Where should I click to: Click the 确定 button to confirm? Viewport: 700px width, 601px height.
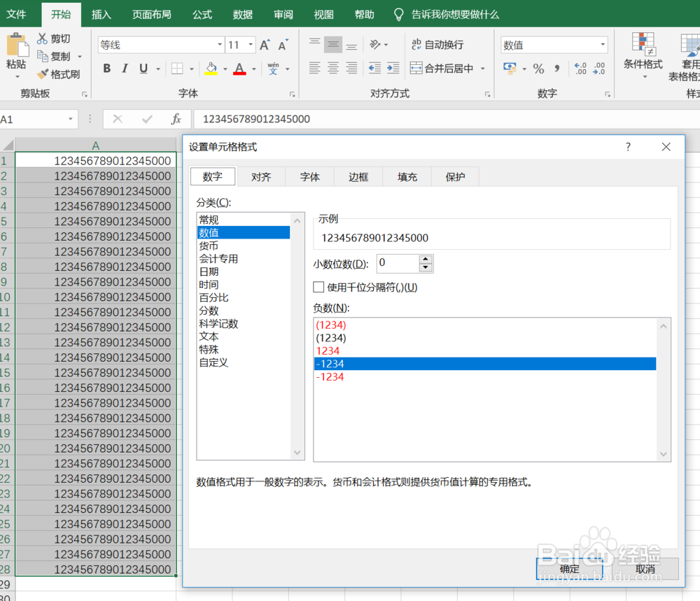[x=568, y=569]
